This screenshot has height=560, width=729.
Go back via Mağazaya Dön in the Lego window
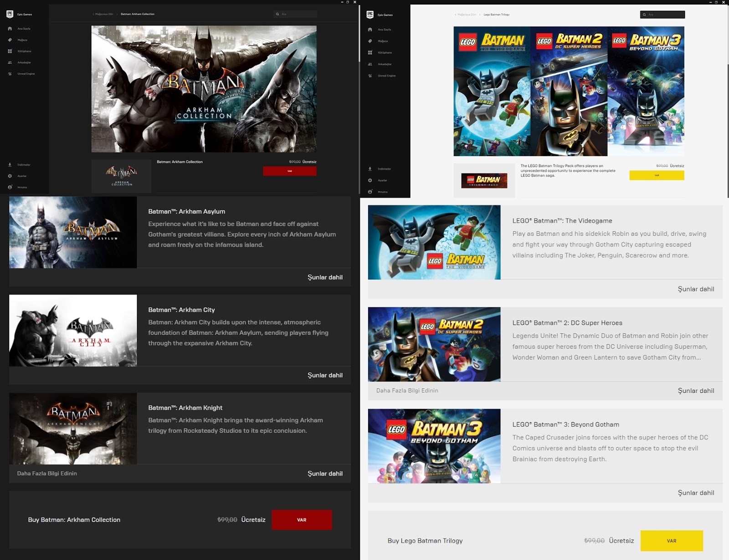coord(467,15)
